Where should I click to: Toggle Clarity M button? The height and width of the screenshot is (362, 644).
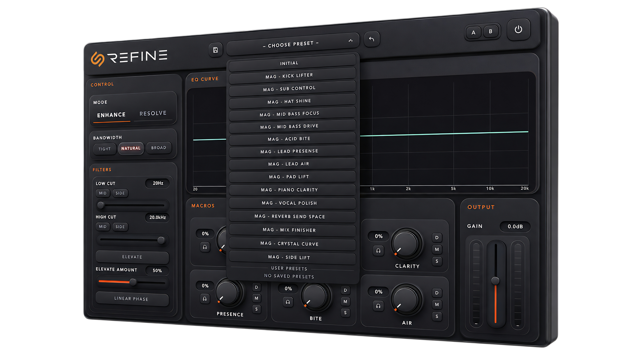tap(437, 249)
